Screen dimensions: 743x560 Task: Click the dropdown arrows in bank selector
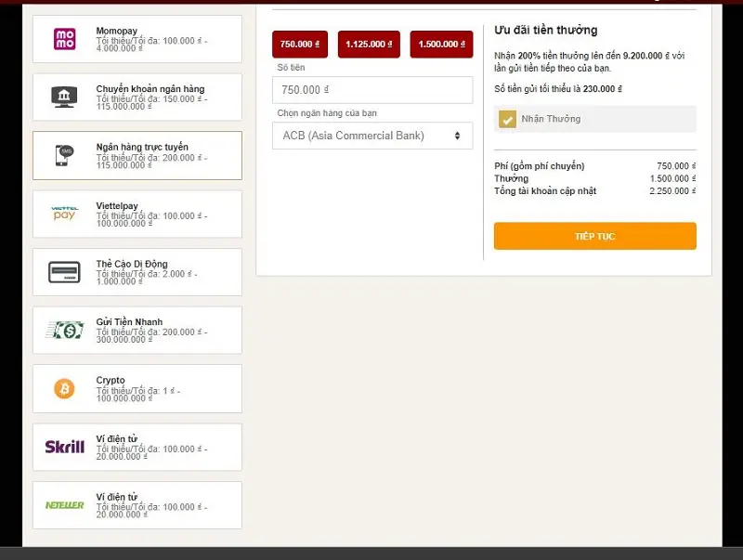click(x=457, y=136)
